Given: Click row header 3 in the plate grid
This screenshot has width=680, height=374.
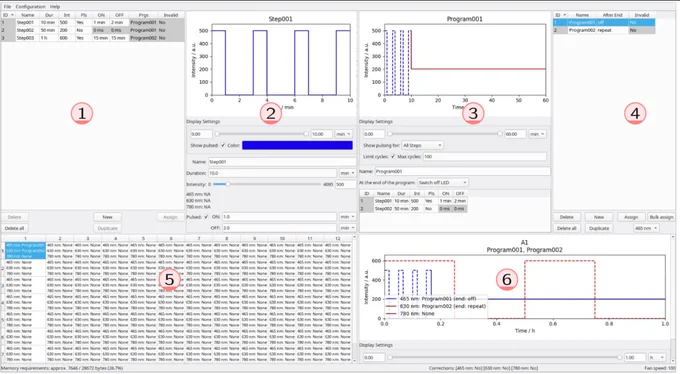Looking at the screenshot, I should pyautogui.click(x=3, y=285).
